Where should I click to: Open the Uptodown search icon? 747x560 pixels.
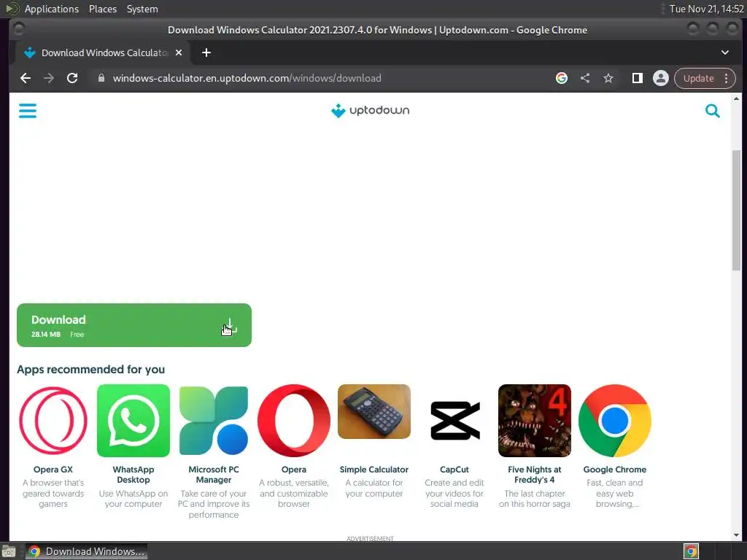(712, 111)
